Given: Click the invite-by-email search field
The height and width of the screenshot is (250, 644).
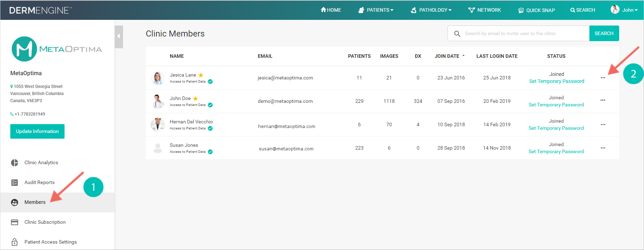Looking at the screenshot, I should (518, 33).
